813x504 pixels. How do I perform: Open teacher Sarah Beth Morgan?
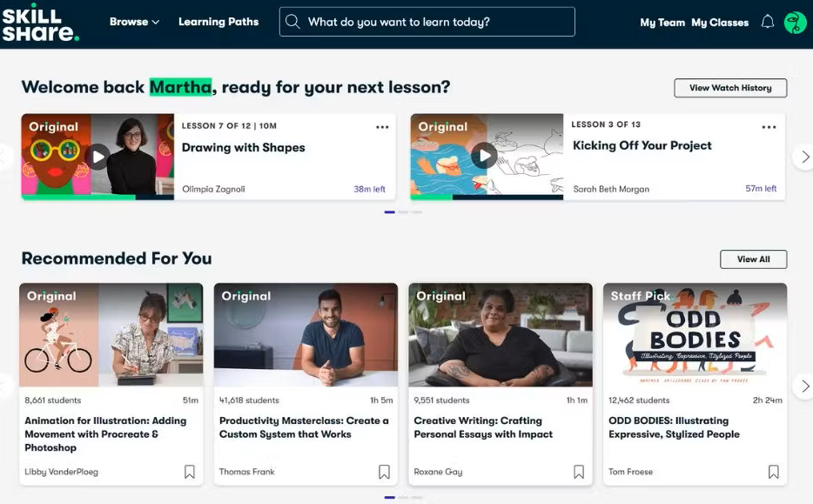click(x=611, y=189)
